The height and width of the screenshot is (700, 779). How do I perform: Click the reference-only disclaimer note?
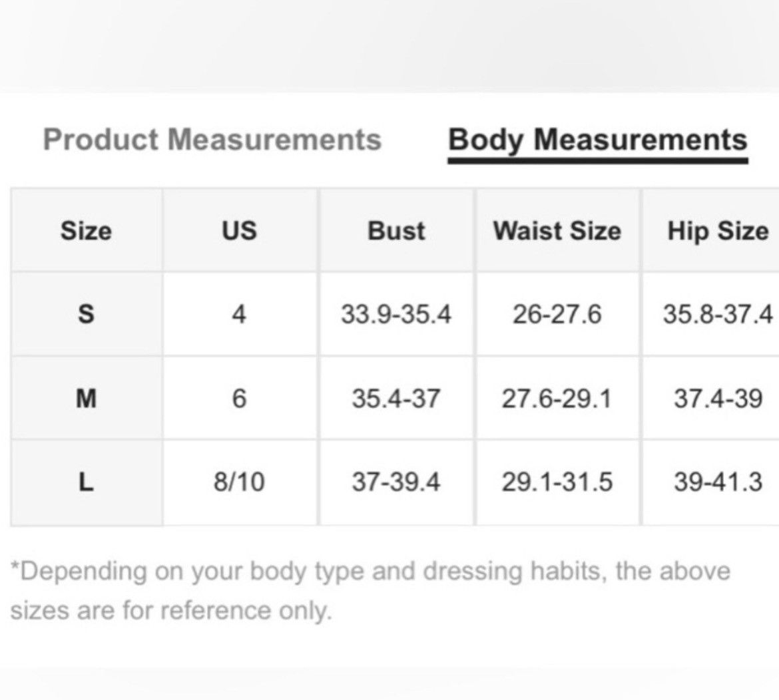[370, 590]
